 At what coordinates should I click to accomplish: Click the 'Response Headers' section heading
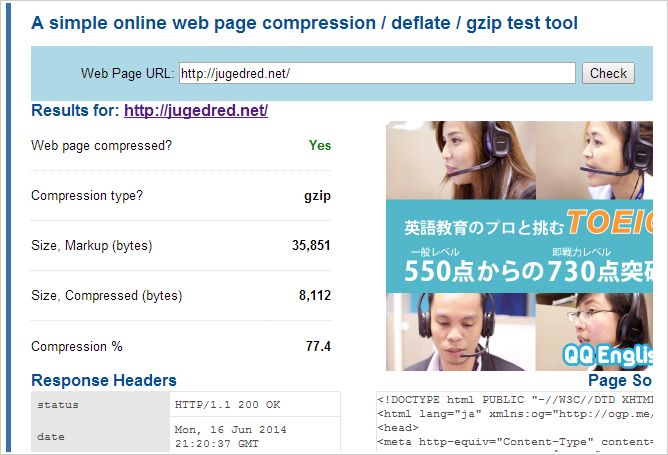(x=104, y=380)
